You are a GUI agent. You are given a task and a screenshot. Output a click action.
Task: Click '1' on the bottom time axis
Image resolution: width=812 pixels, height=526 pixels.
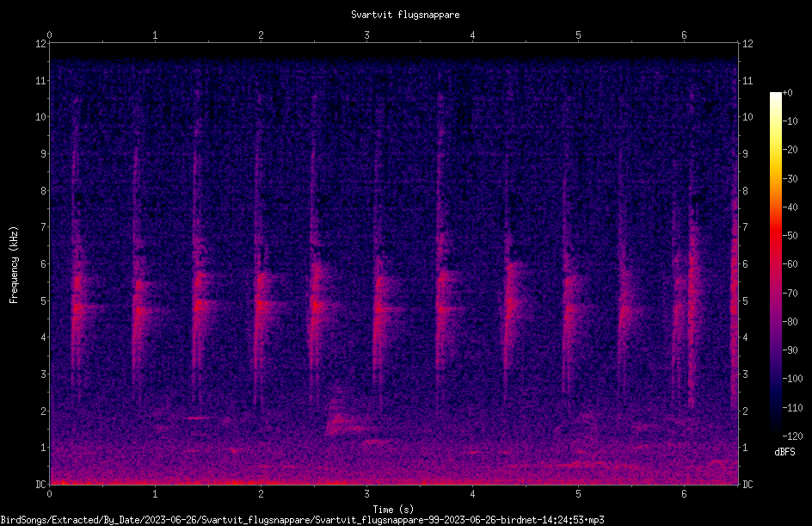coord(155,494)
